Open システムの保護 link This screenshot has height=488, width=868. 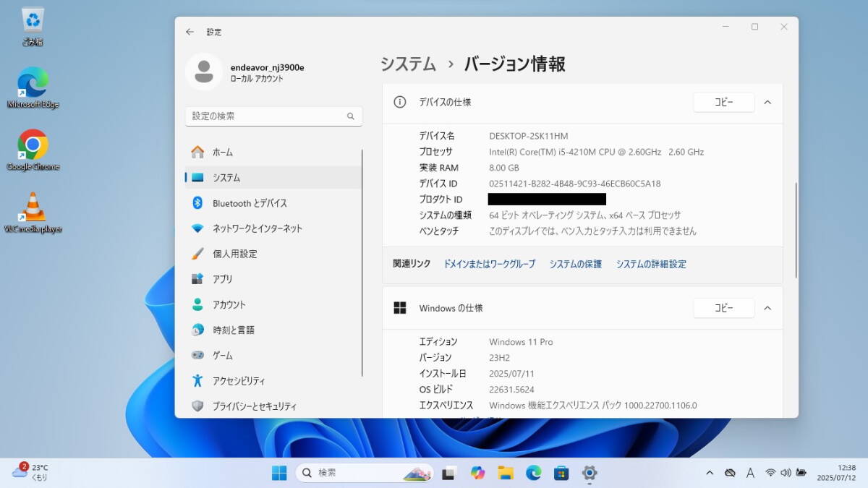(x=575, y=265)
